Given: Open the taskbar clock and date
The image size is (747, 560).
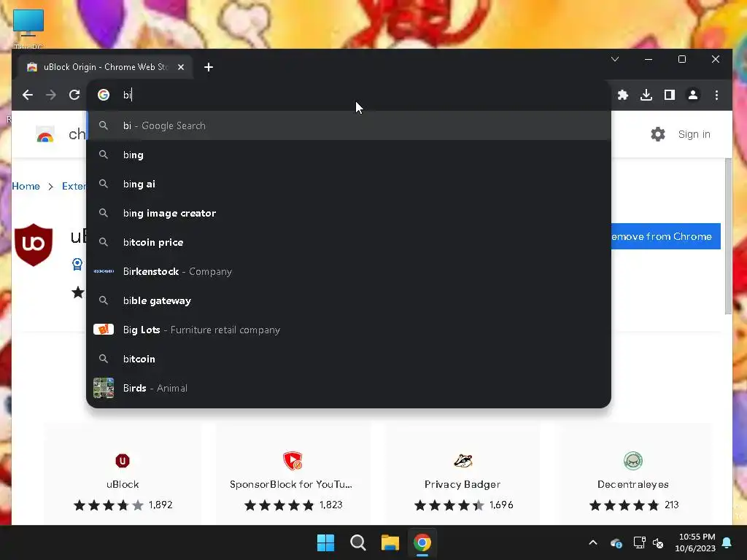Looking at the screenshot, I should point(695,542).
